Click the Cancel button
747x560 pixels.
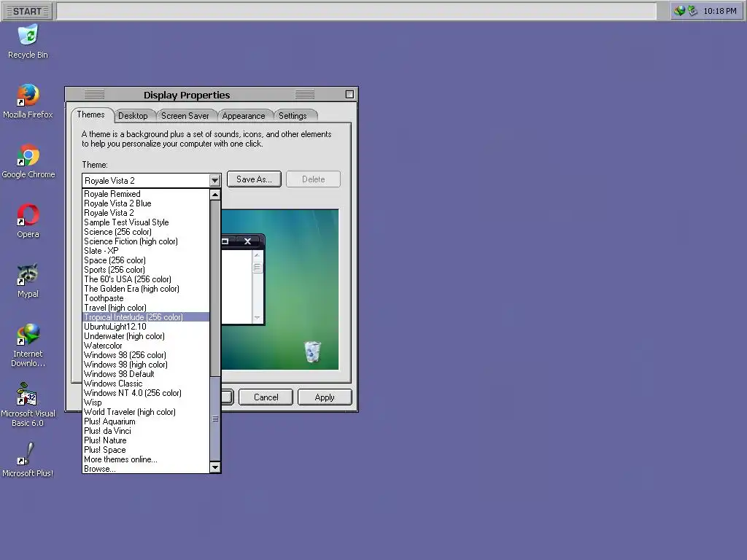click(266, 397)
